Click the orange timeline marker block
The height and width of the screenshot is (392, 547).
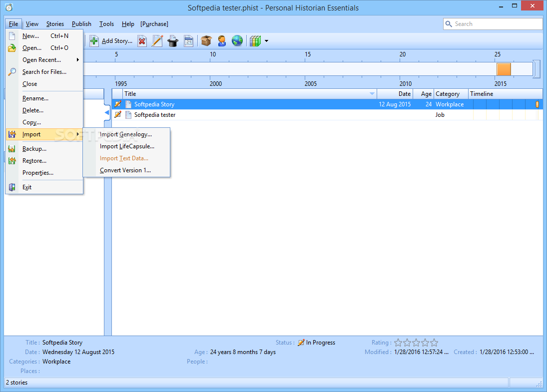(504, 69)
